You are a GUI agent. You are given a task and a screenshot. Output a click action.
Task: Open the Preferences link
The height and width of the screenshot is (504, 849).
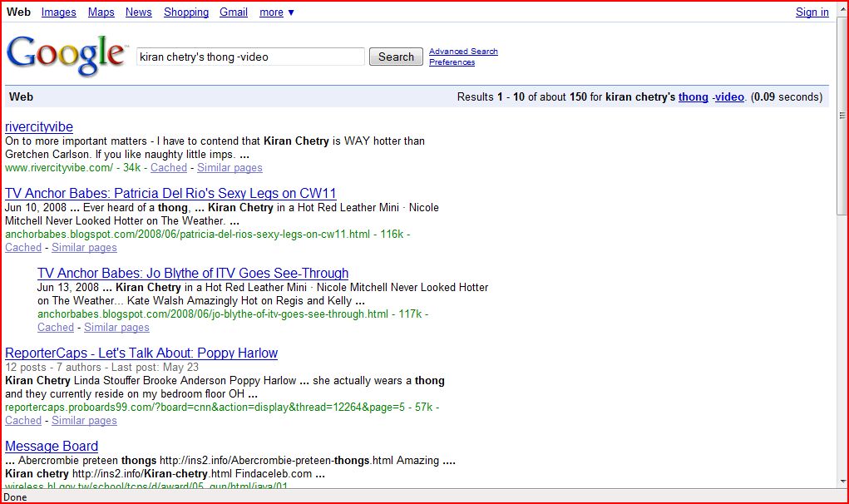452,62
